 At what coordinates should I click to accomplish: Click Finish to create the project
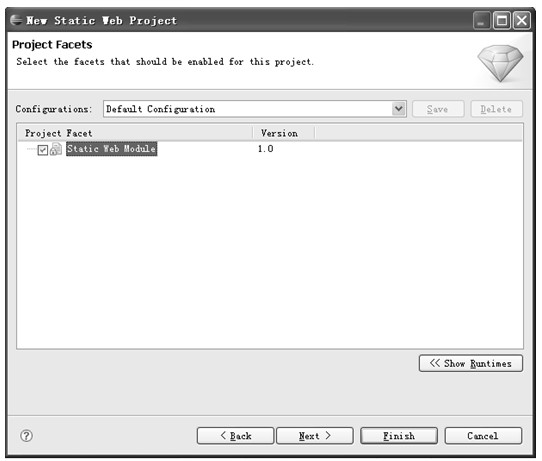pos(399,436)
